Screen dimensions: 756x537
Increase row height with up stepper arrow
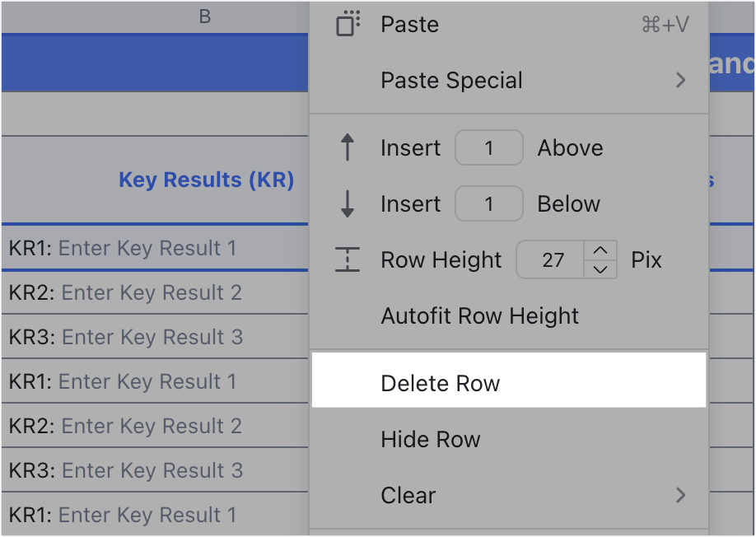[600, 250]
